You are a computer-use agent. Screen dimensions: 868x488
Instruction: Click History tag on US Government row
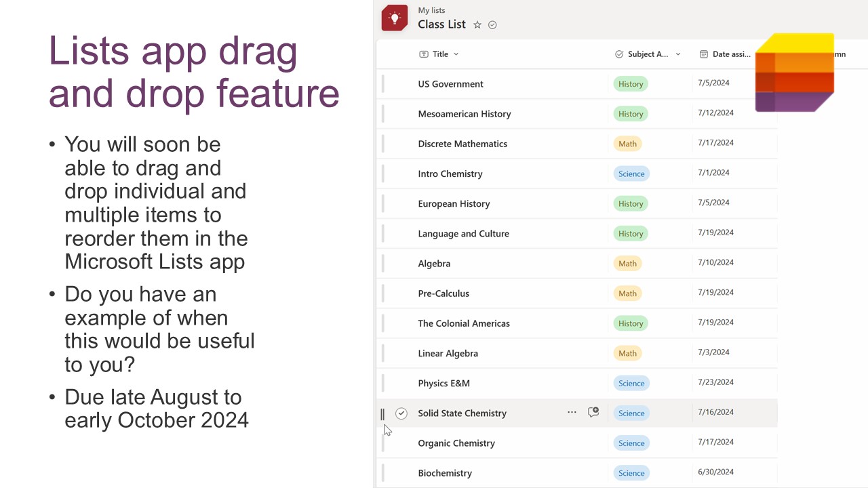[631, 84]
